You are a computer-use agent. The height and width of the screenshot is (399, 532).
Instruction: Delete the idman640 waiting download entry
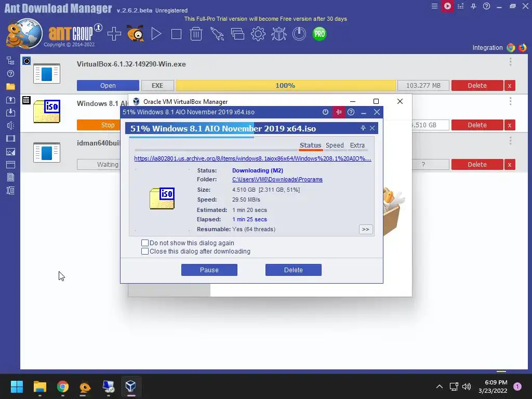click(477, 165)
